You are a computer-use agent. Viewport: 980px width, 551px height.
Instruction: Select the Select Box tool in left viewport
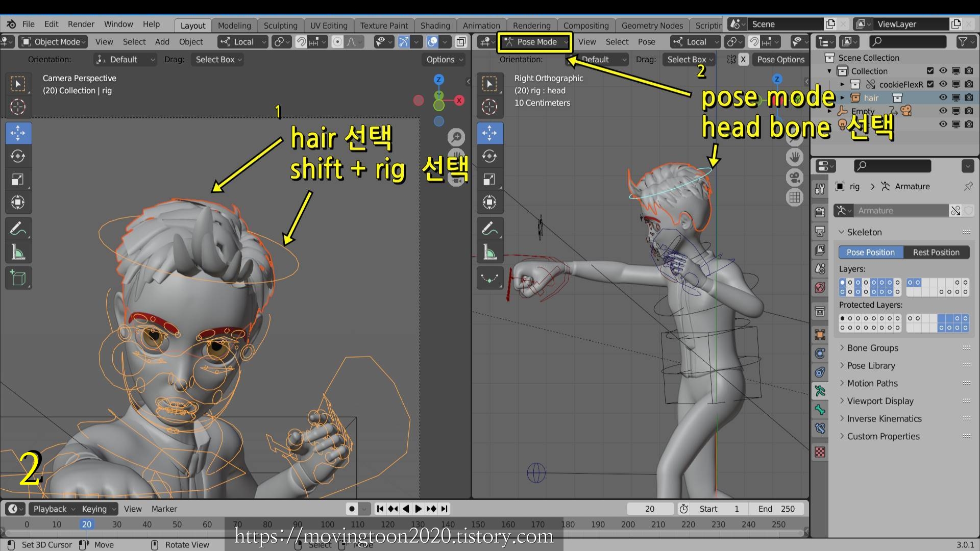click(x=18, y=84)
